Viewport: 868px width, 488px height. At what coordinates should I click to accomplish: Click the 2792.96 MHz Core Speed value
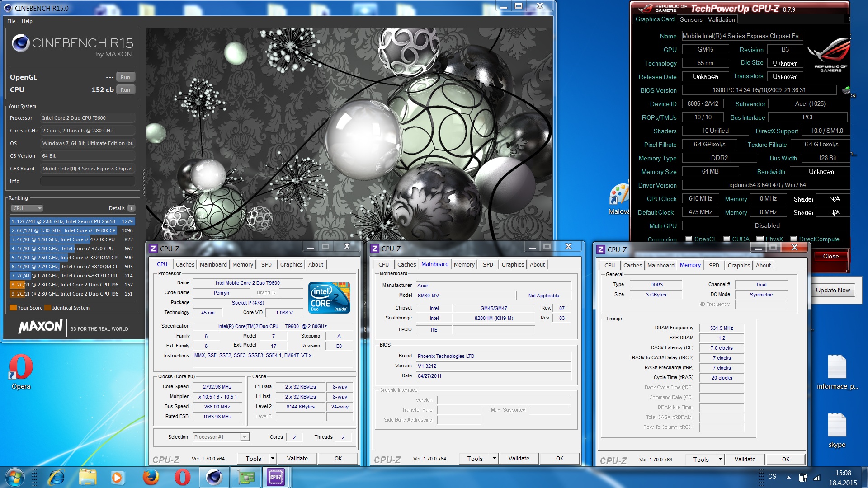point(217,387)
